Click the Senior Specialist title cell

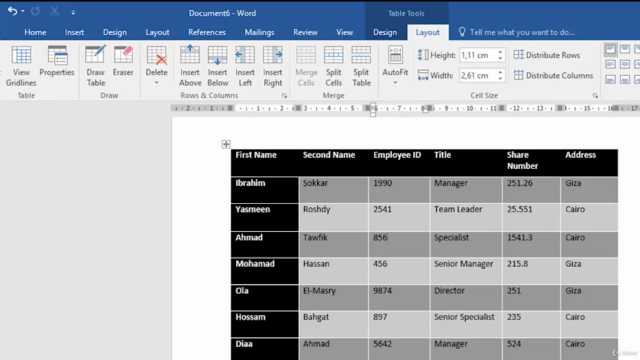(466, 324)
